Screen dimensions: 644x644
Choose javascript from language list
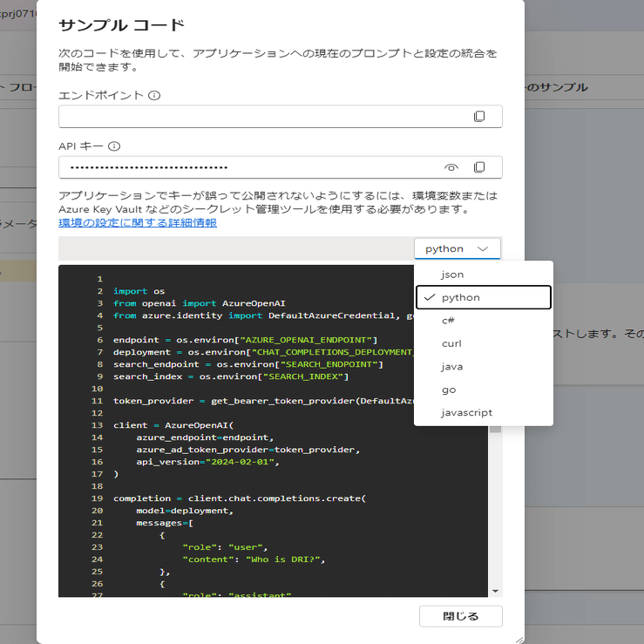click(484, 412)
